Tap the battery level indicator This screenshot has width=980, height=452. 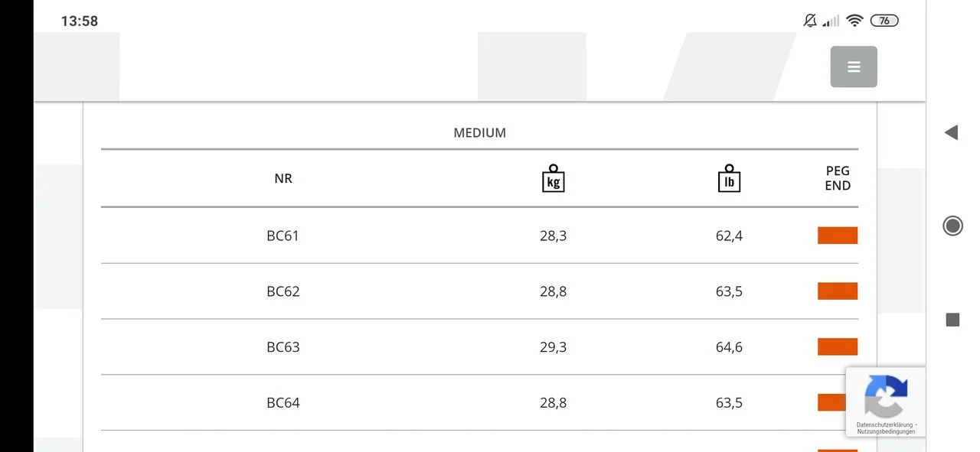(884, 21)
